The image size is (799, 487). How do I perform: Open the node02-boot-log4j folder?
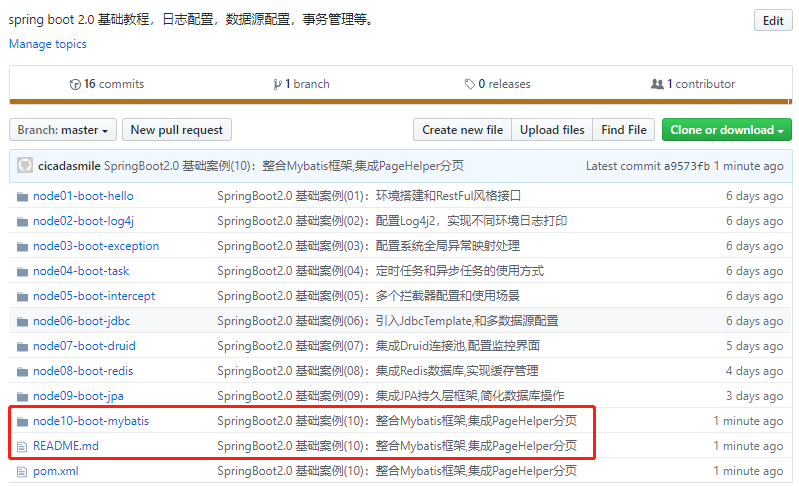click(84, 221)
